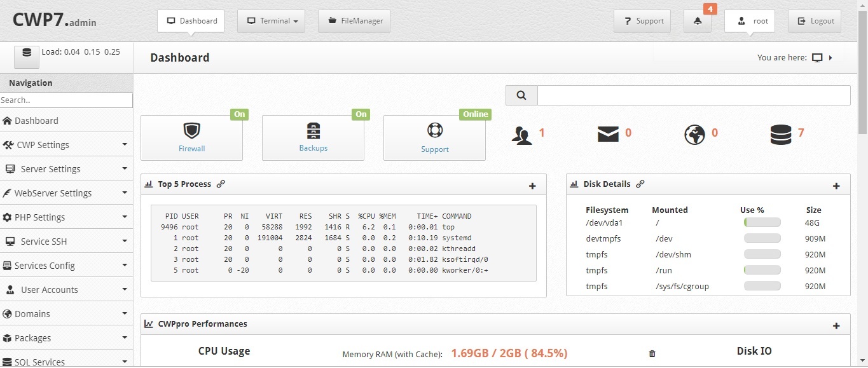Expand Top 5 Process panel with plus
868x368 pixels.
pyautogui.click(x=532, y=186)
